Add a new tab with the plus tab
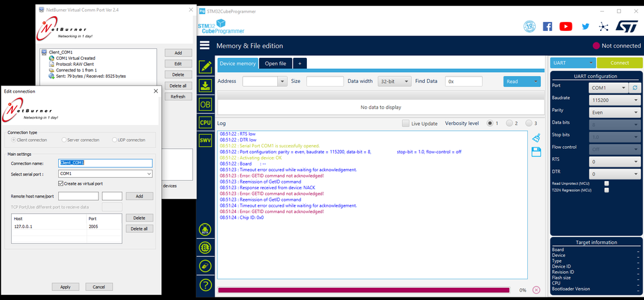The height and width of the screenshot is (300, 644). 300,64
